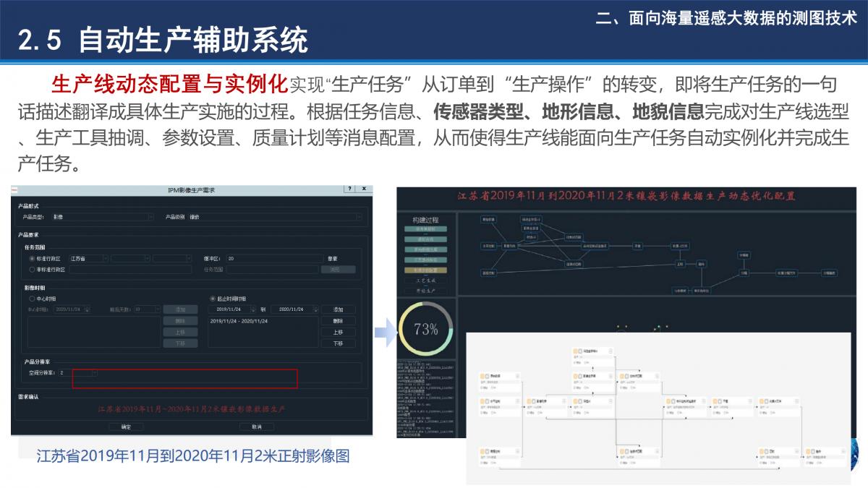Click the 开始生产 step in 构建过程
868x488 pixels.
point(425,290)
